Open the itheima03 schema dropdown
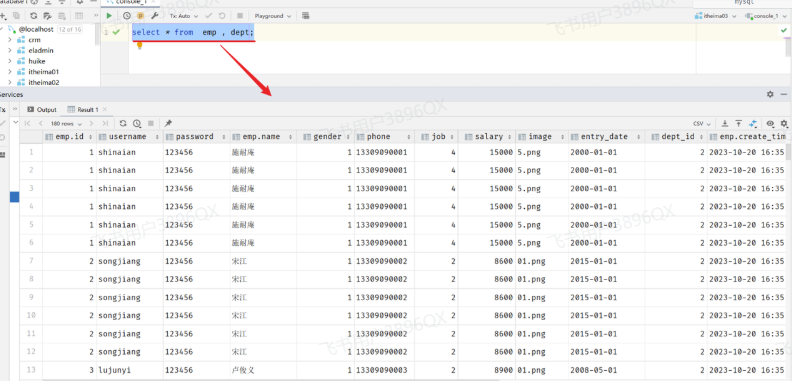This screenshot has height=381, width=792. click(x=716, y=16)
